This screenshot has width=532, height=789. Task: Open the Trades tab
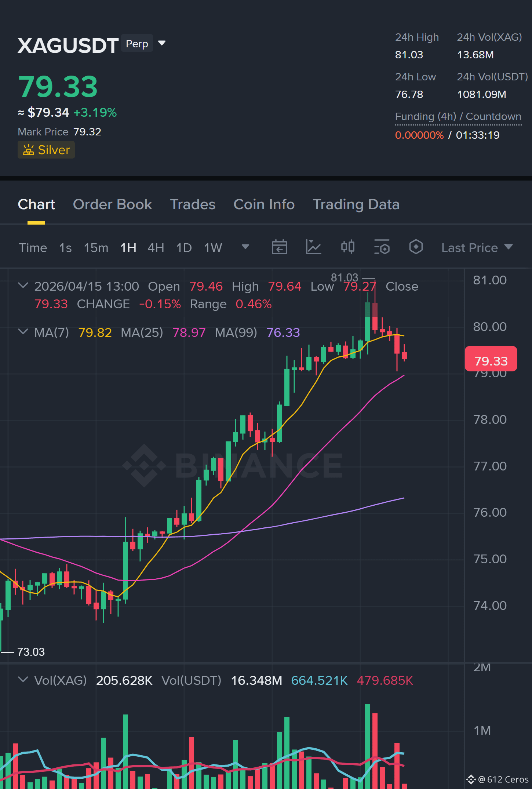(x=193, y=204)
